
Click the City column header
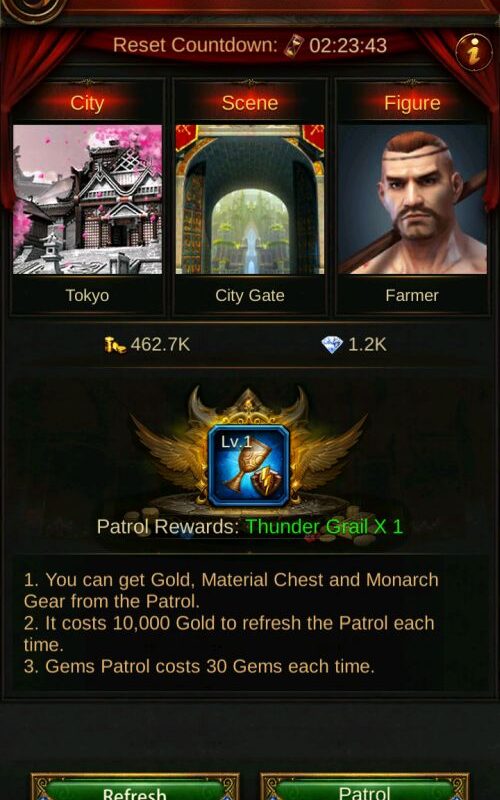pyautogui.click(x=87, y=103)
